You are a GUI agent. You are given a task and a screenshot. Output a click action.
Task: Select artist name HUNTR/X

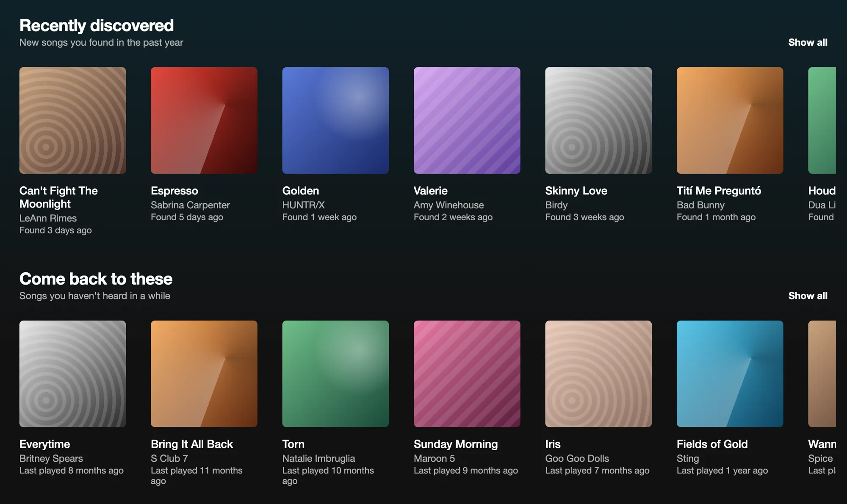pyautogui.click(x=303, y=205)
